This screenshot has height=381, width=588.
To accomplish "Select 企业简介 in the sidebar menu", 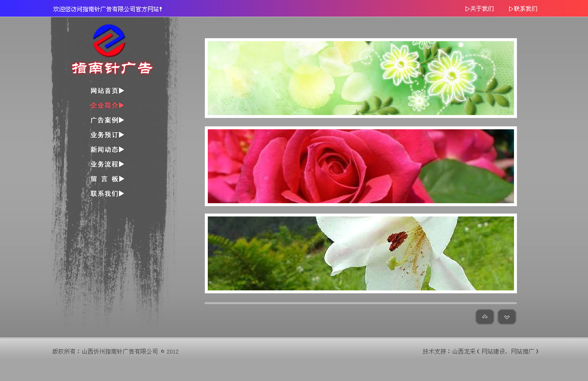I will pos(107,106).
